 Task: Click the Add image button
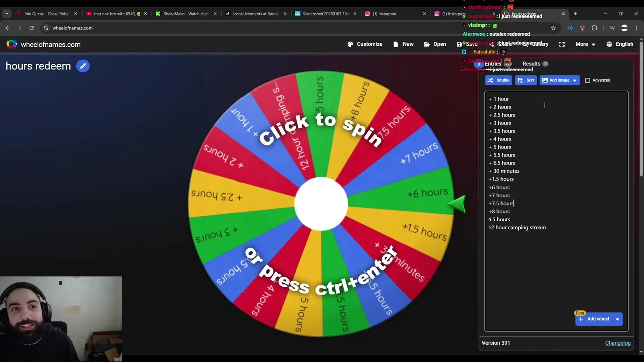pos(555,80)
